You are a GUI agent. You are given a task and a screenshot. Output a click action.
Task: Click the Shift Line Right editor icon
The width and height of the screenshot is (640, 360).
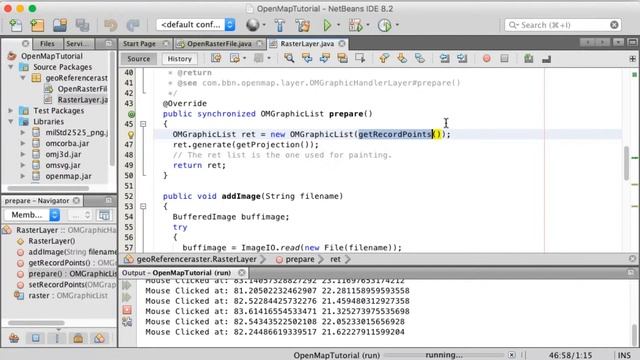(x=462, y=59)
